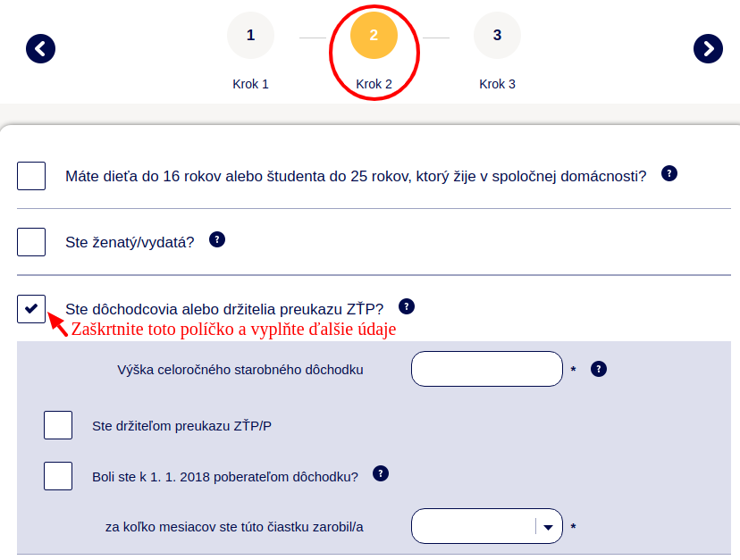Check the 'Ste ženatý/vydatá?' checkbox
This screenshot has width=740, height=560.
point(31,242)
